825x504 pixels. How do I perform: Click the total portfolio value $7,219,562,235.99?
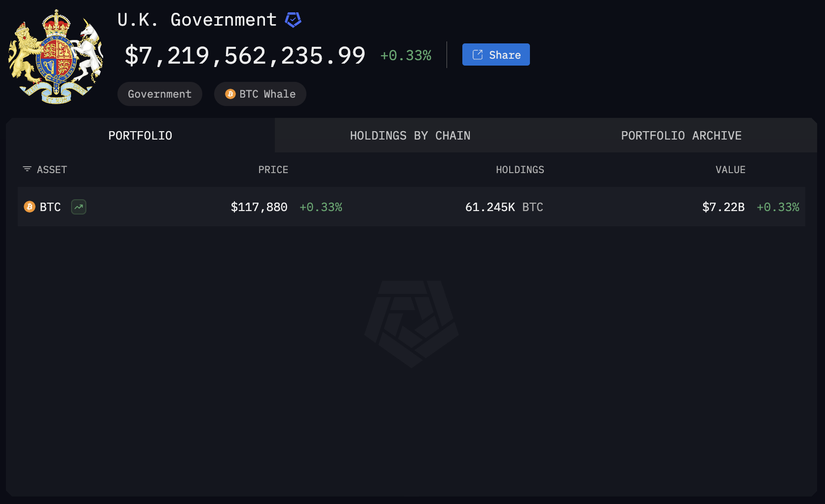coord(245,56)
